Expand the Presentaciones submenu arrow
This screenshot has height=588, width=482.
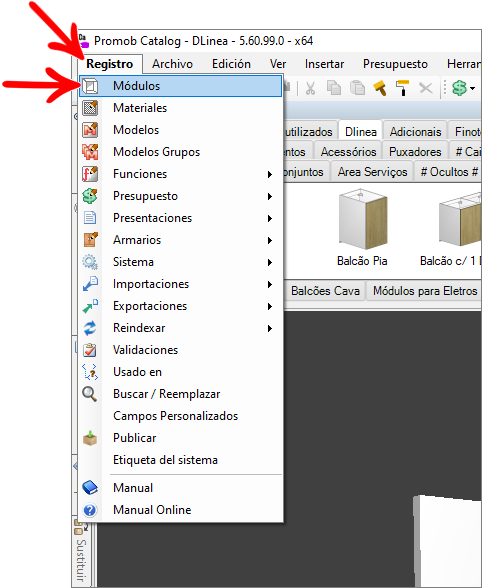click(269, 218)
